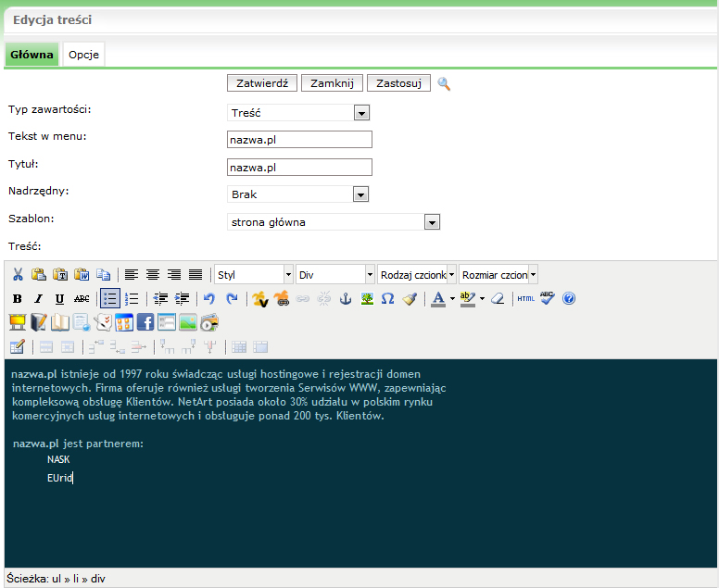Insert special character Omega symbol
Screen dimensions: 719x588
click(388, 299)
